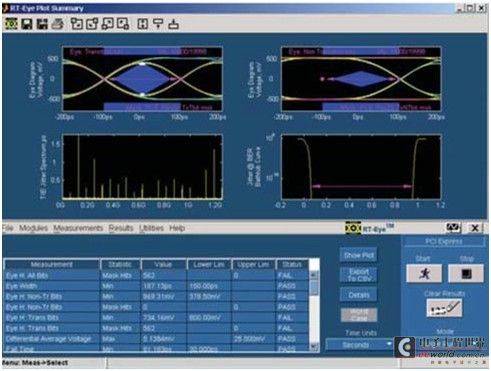Image resolution: width=491 pixels, height=371 pixels.
Task: Click the Export To CSV button
Action: [x=359, y=275]
